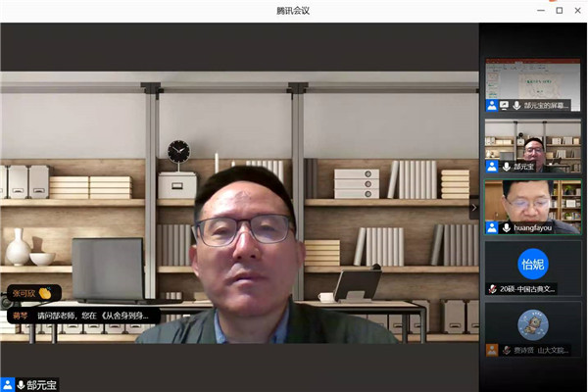This screenshot has width=588, height=392.
Task: Collapse the participant sidebar with the arrow
Action: pyautogui.click(x=474, y=207)
